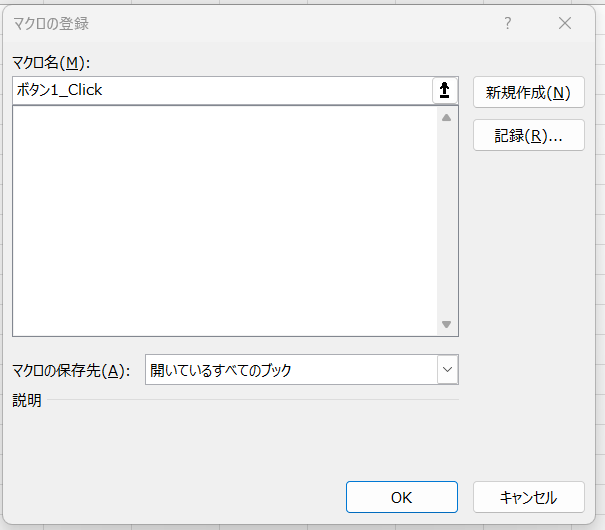The height and width of the screenshot is (530, 605).
Task: Click the blank description area under 説明
Action: point(230,435)
